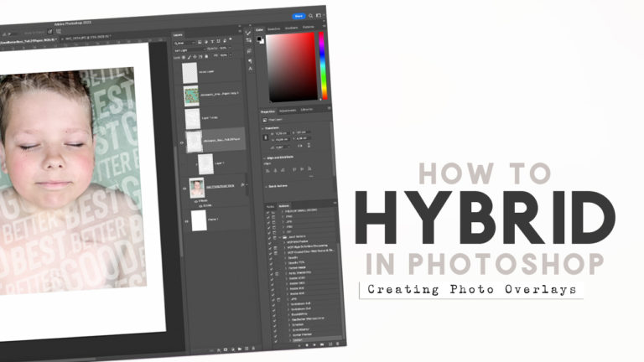Viewport: 644px width, 362px height.
Task: Switch to the Patterns panel tab
Action: (x=308, y=27)
